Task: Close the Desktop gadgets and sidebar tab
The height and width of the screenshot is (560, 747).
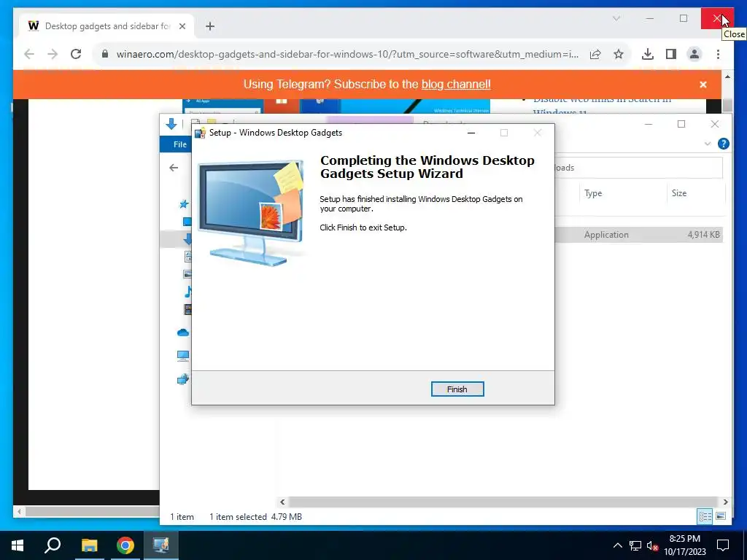Action: [182, 26]
